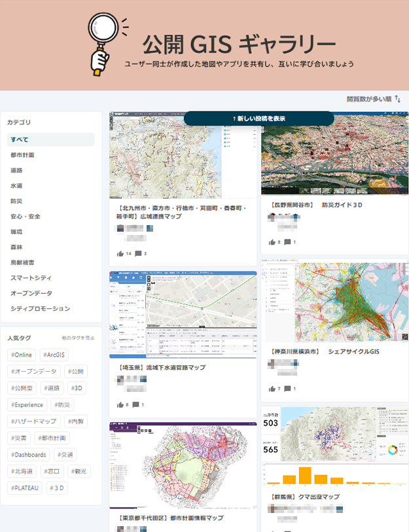The height and width of the screenshot is (532, 409).
Task: Select the #オープンデータ tag
Action: tap(33, 372)
